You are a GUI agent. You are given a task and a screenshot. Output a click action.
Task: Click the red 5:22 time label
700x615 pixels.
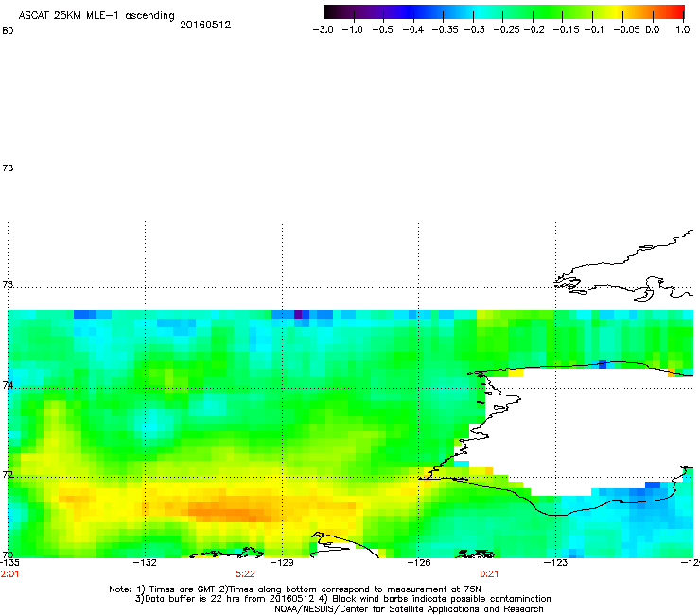(x=245, y=574)
